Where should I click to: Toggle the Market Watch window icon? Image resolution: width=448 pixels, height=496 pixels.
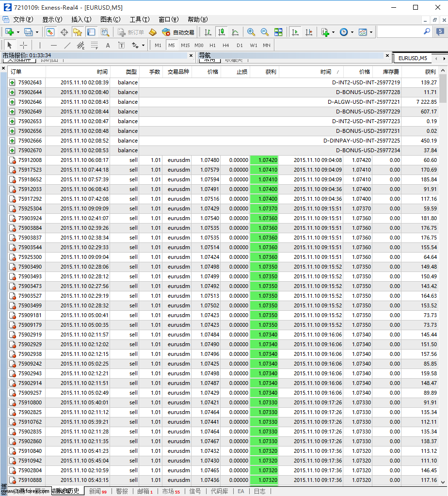(x=50, y=32)
